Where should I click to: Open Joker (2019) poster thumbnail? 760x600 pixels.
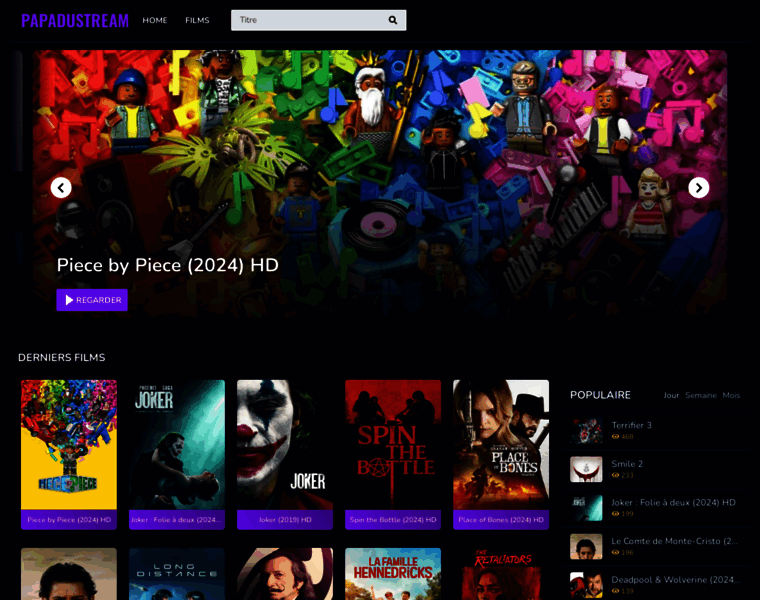click(x=285, y=444)
